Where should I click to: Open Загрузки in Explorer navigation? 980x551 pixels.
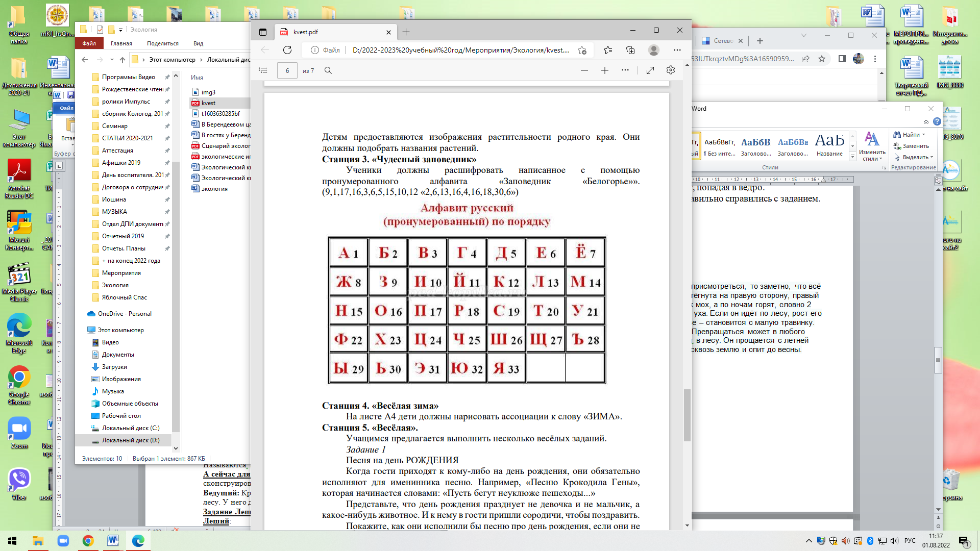click(114, 367)
